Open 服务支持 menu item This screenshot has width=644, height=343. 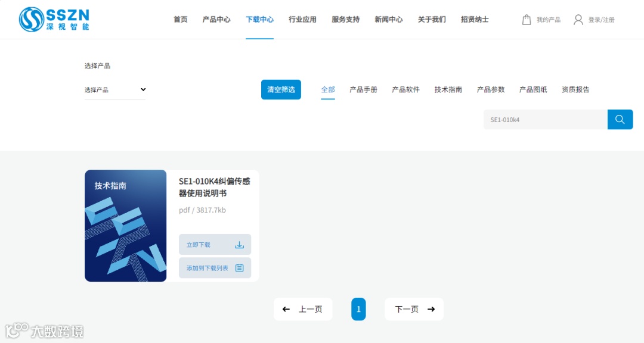345,19
